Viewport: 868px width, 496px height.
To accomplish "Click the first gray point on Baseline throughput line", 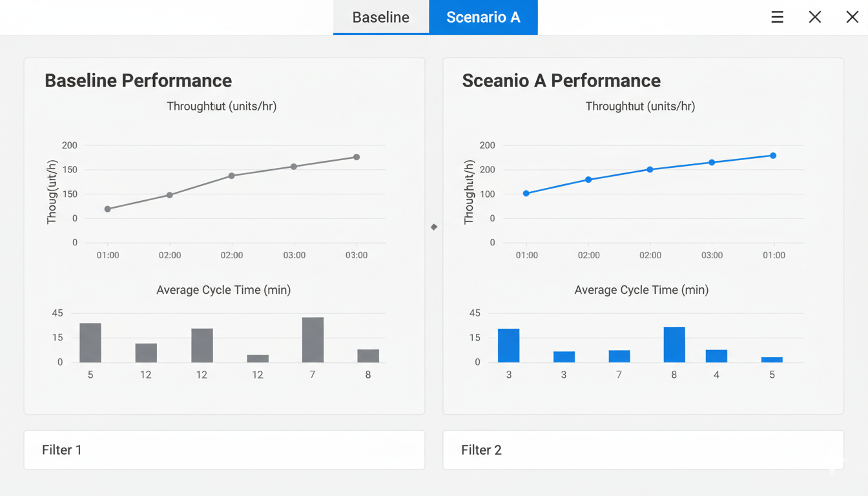I will click(108, 209).
